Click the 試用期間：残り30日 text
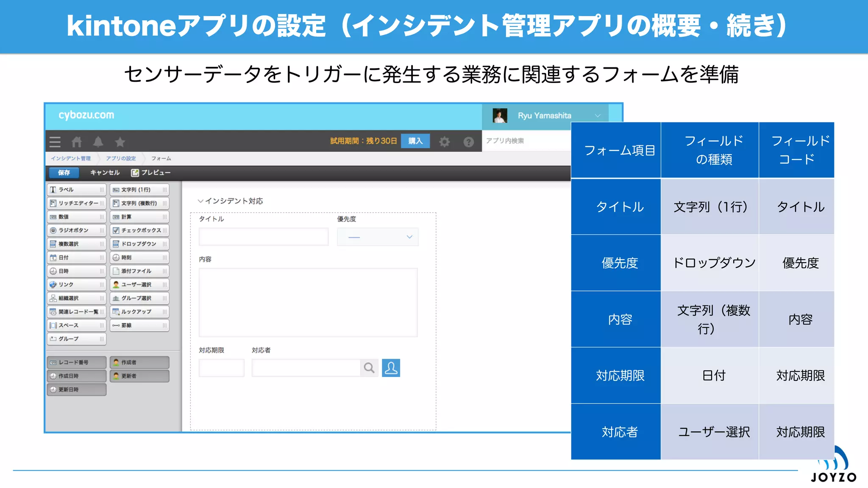Screen dimensions: 868x488 point(364,141)
